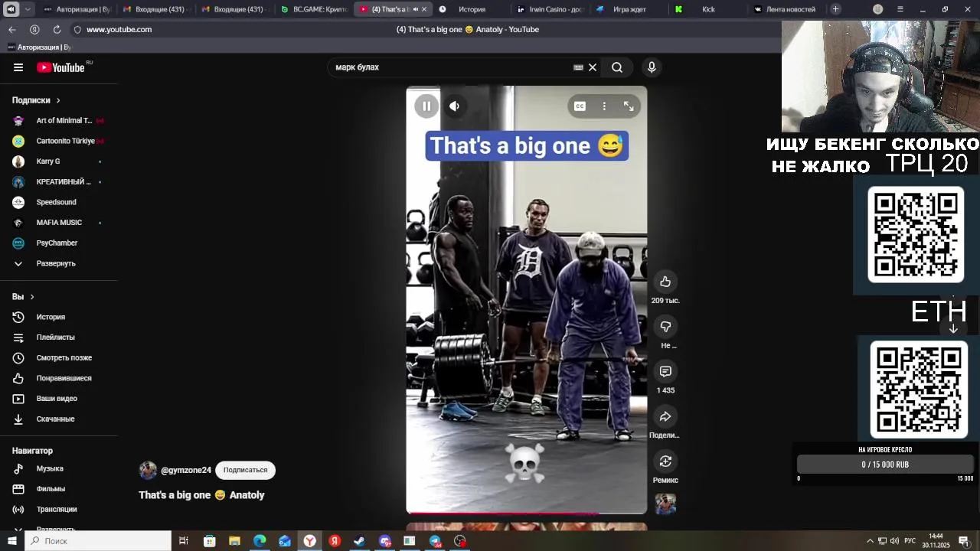
Task: Mute the Shorts video volume
Action: pos(454,106)
